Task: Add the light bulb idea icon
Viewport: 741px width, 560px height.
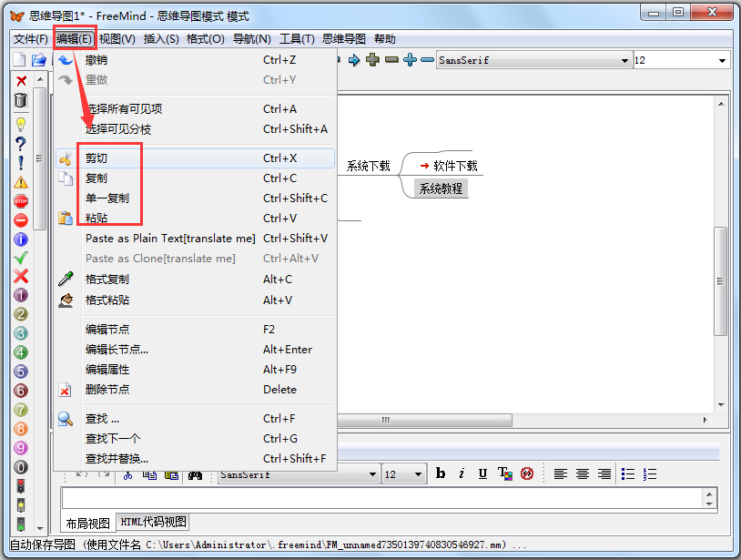Action: [21, 125]
